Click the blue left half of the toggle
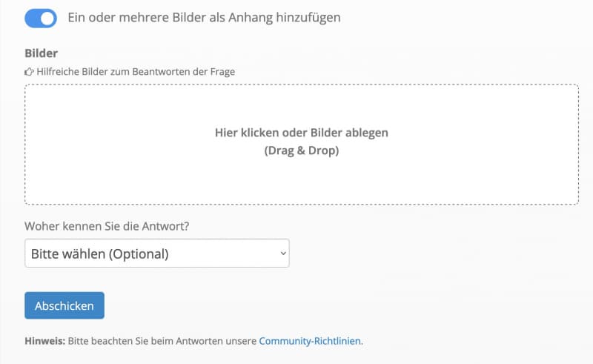Viewport: 593px width, 364px height. pos(32,18)
